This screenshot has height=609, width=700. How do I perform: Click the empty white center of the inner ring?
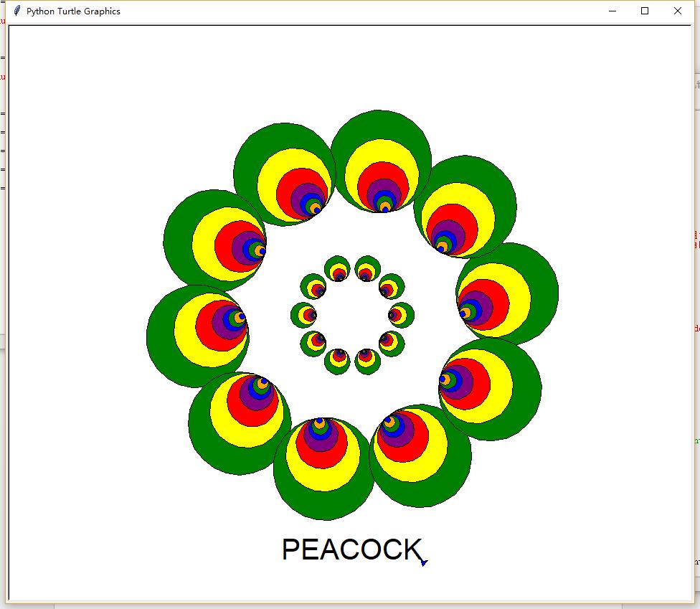tap(352, 315)
